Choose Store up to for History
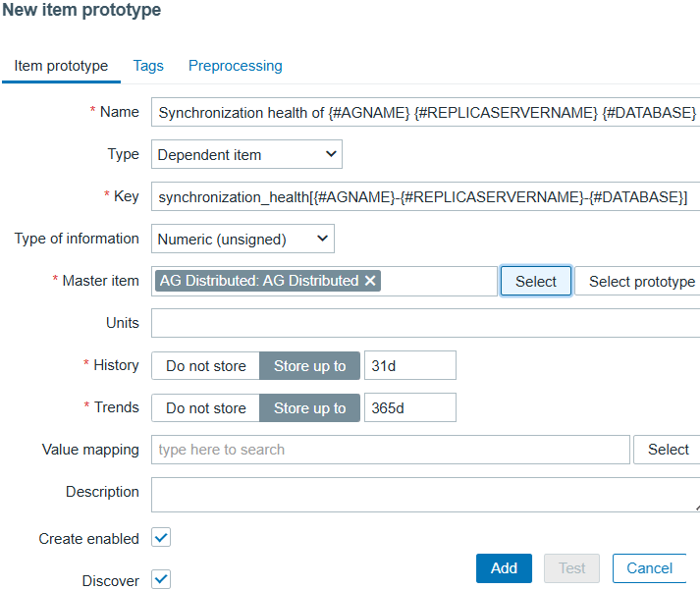 (x=309, y=366)
